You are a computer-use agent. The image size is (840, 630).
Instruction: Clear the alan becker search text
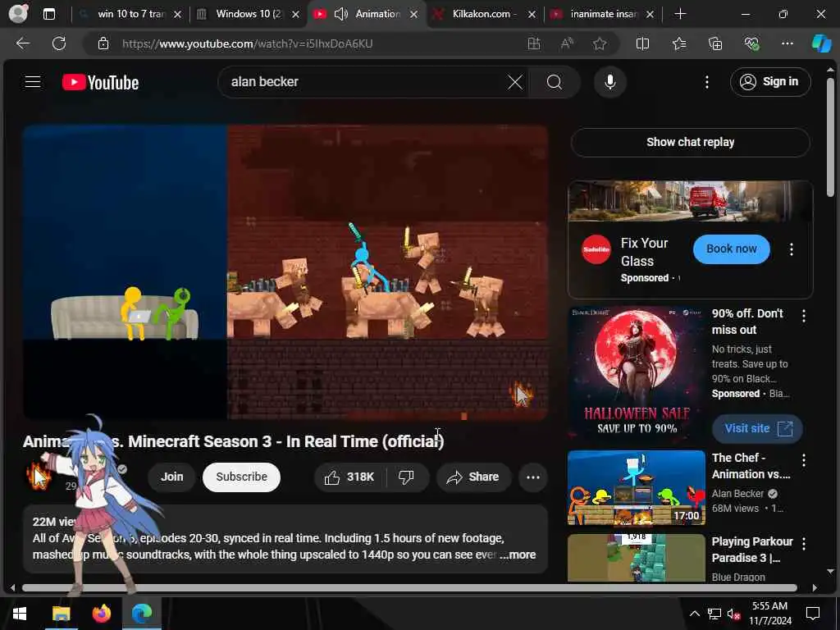click(515, 82)
